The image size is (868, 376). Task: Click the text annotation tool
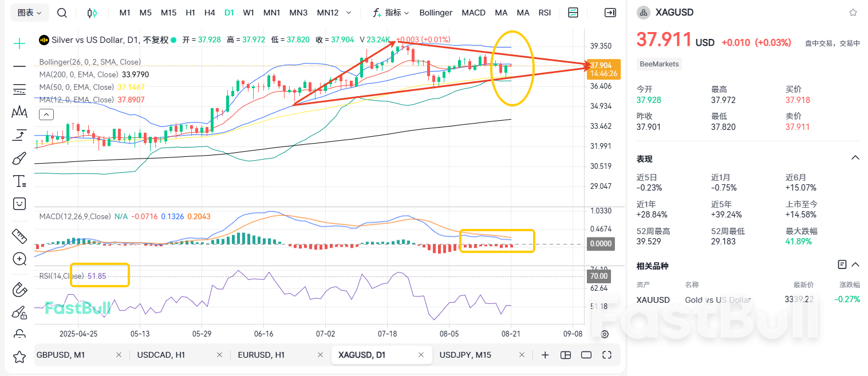click(x=19, y=181)
